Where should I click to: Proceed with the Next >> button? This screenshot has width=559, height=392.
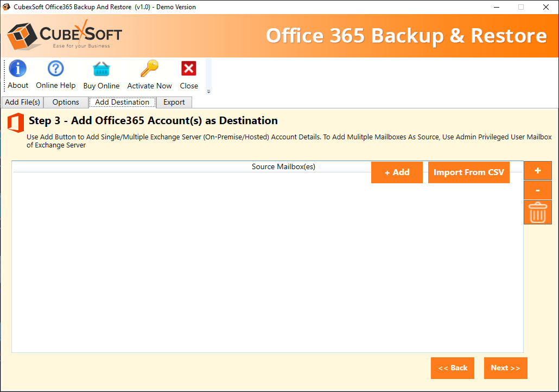pyautogui.click(x=505, y=368)
